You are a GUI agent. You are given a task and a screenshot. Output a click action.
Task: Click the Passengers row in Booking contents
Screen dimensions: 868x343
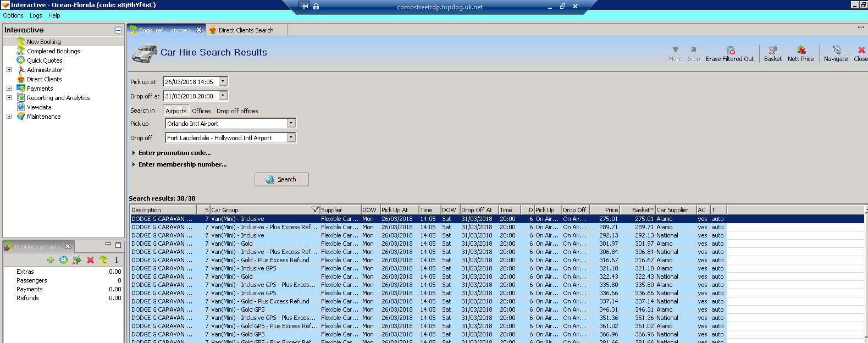pos(63,280)
